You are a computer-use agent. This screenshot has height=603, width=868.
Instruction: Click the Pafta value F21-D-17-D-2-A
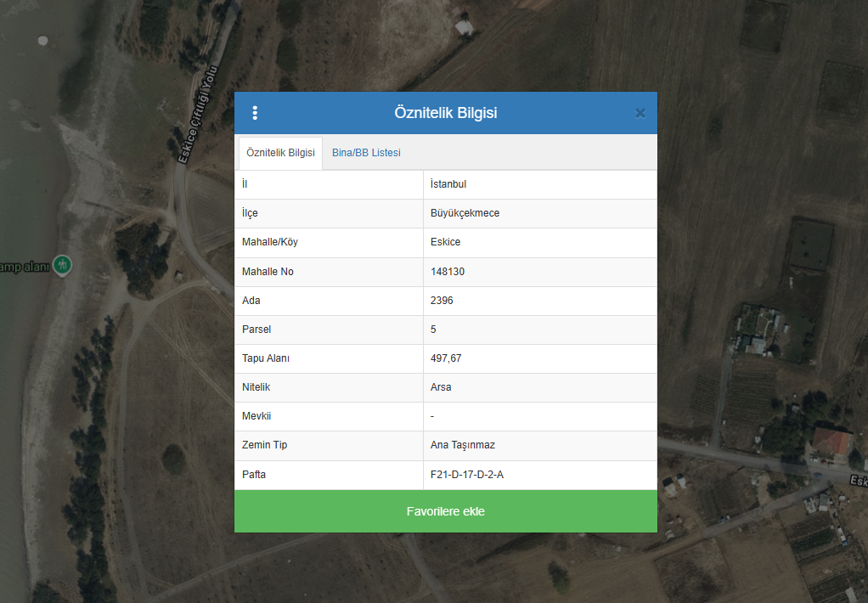(467, 475)
